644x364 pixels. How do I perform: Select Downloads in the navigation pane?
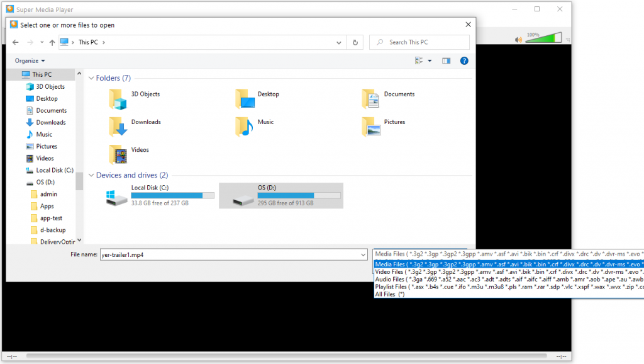(x=50, y=122)
